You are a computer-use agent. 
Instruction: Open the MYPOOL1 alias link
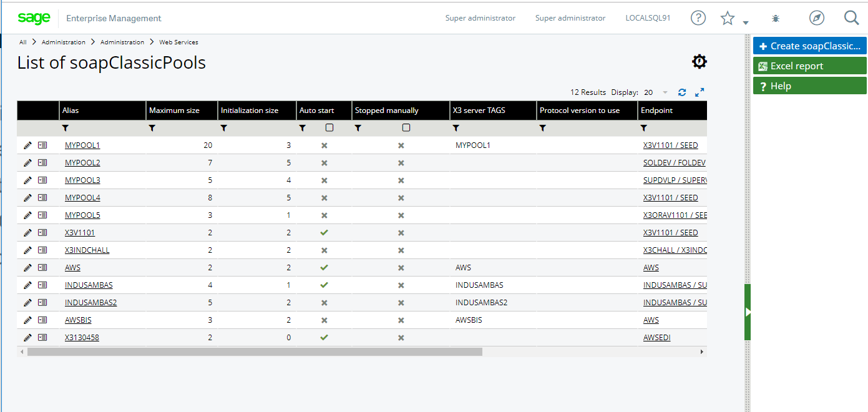pos(82,145)
